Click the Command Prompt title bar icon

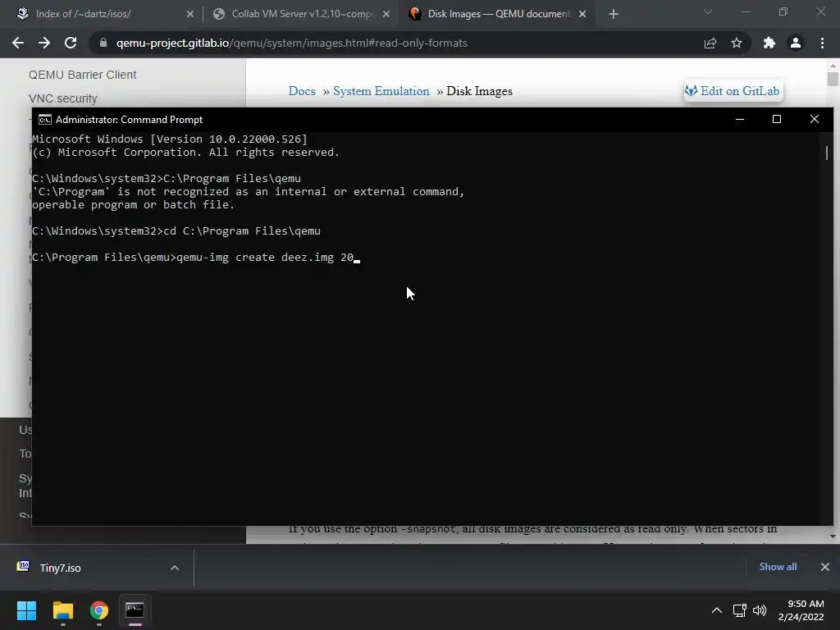tap(45, 120)
